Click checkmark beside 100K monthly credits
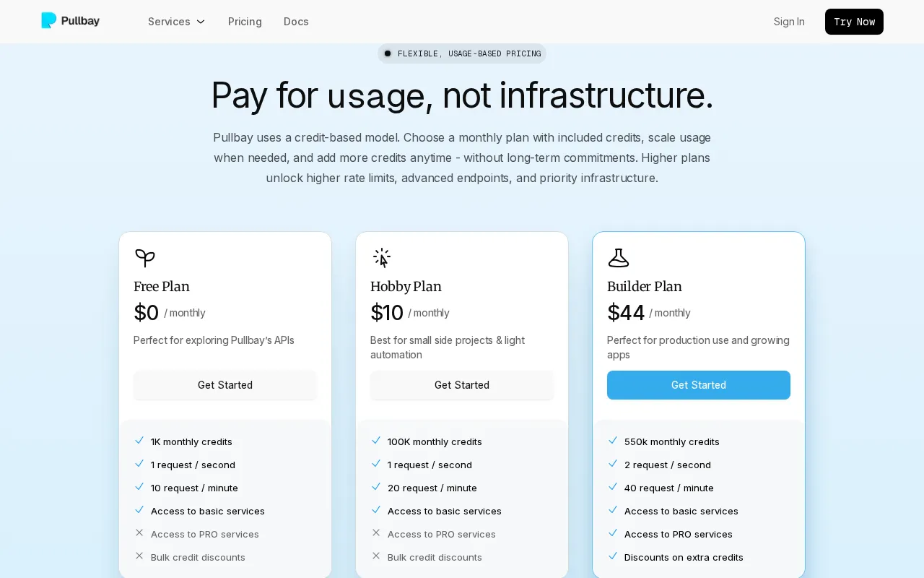Viewport: 924px width, 578px height. tap(376, 441)
